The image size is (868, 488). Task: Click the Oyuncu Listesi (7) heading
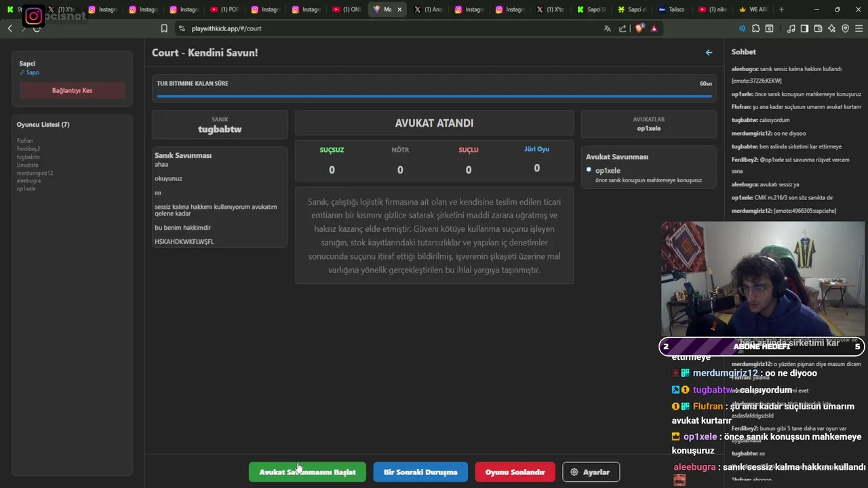pyautogui.click(x=43, y=125)
